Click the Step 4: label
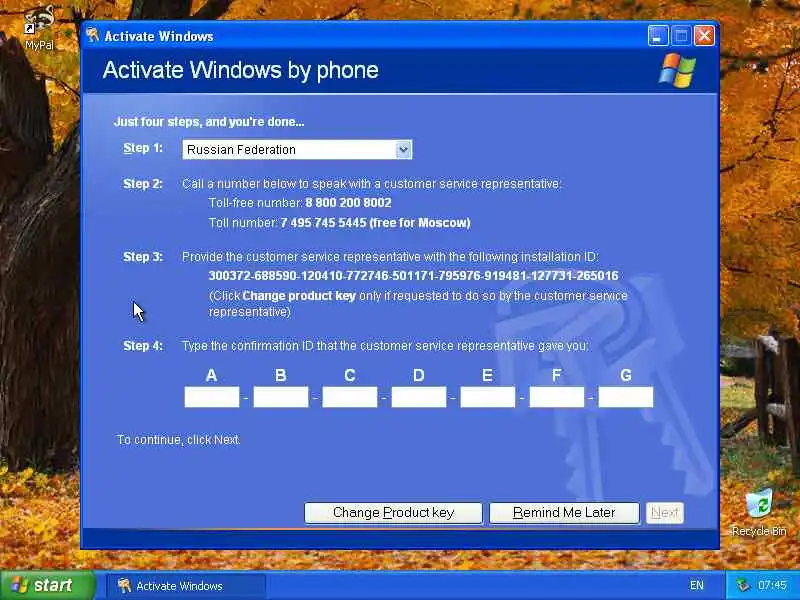Image resolution: width=800 pixels, height=600 pixels. pos(143,346)
